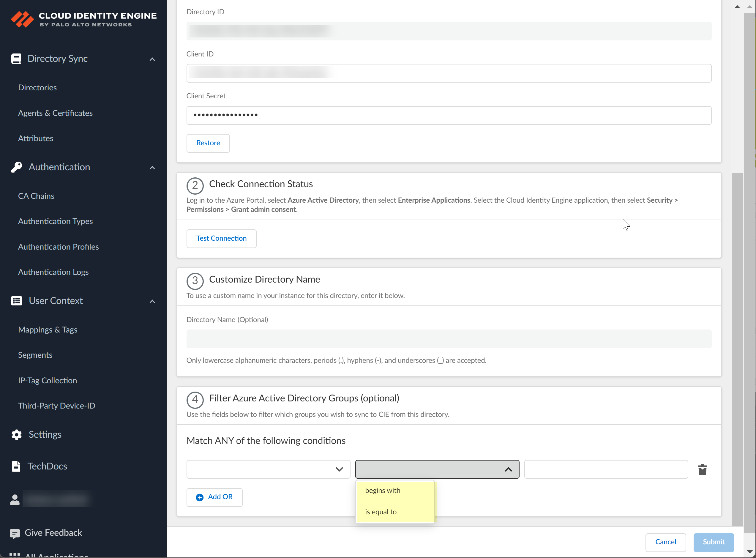This screenshot has height=558, width=756.
Task: Click the user profile avatar icon
Action: pos(15,499)
